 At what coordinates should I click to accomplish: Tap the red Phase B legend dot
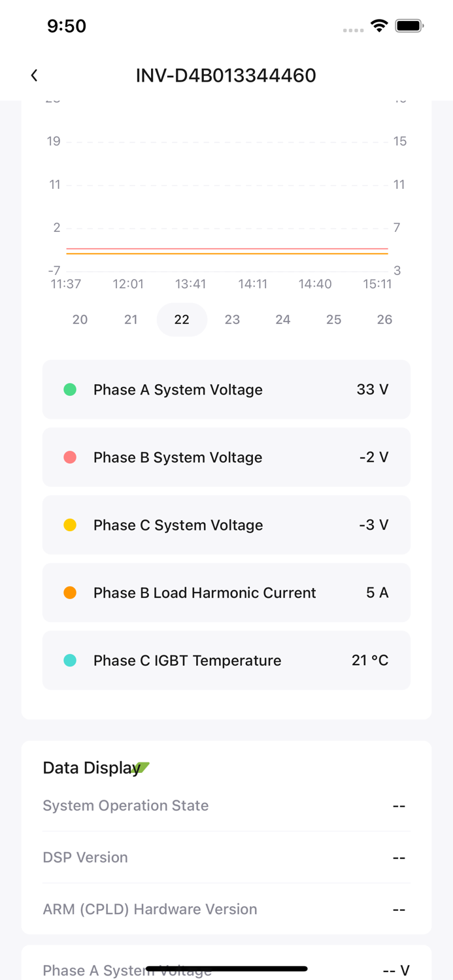(71, 457)
